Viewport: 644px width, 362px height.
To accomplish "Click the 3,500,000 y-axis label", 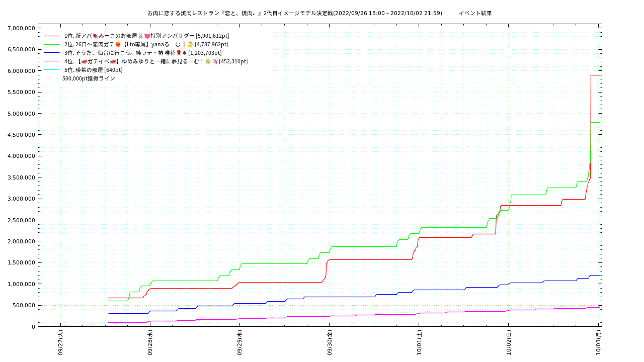I will coord(21,177).
